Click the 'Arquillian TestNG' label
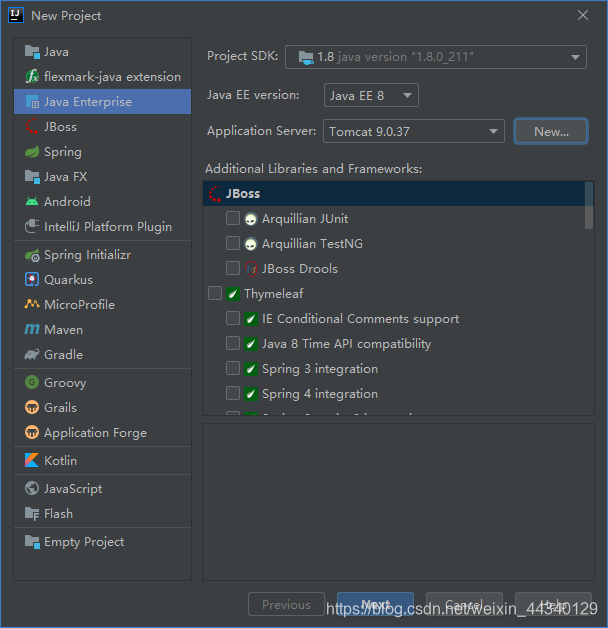Image resolution: width=608 pixels, height=628 pixels. pyautogui.click(x=312, y=244)
